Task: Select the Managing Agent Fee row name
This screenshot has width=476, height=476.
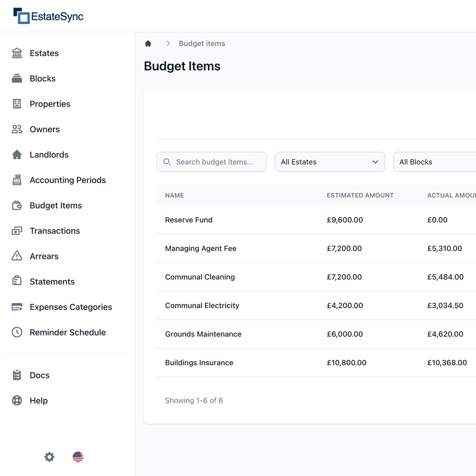Action: point(201,248)
